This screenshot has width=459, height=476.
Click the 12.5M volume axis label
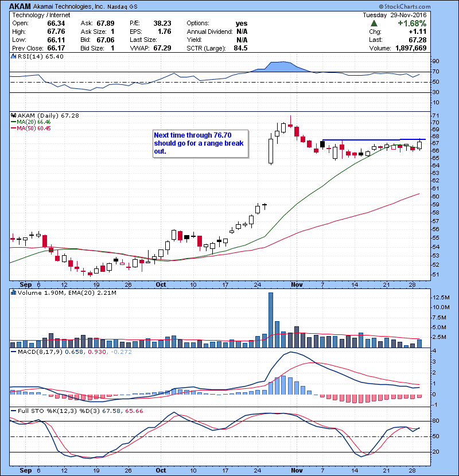[x=441, y=298]
